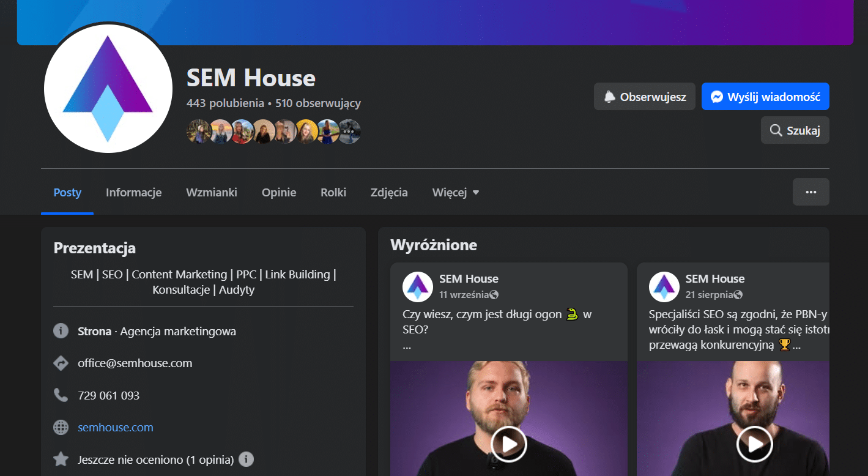Click SEM House name on 11 września post
This screenshot has height=476, width=868.
pyautogui.click(x=469, y=279)
